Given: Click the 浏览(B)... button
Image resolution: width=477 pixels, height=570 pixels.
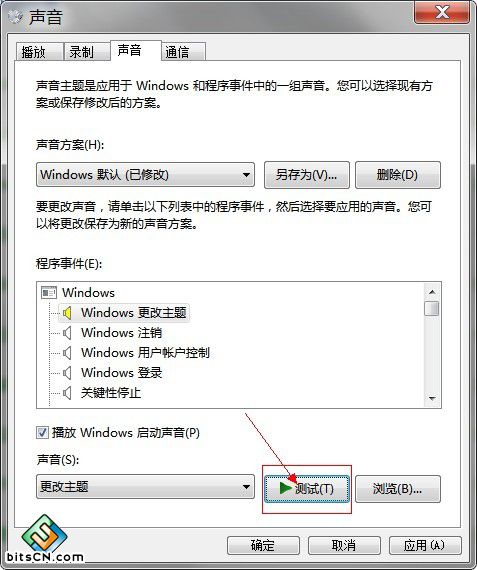Looking at the screenshot, I should [398, 489].
